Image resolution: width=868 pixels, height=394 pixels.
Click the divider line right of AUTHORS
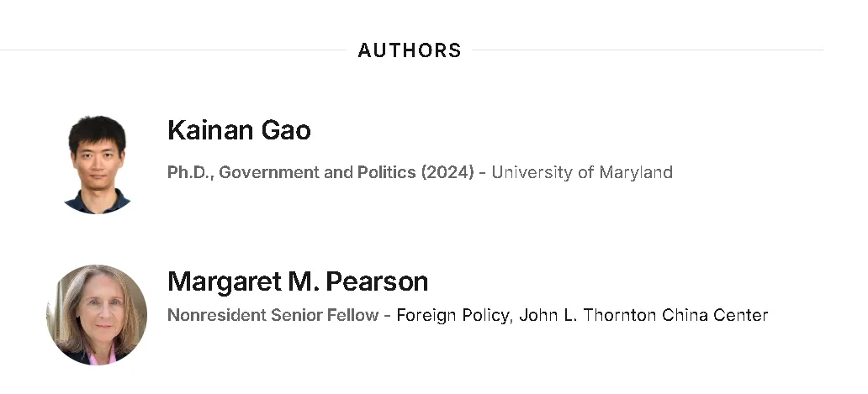point(646,50)
